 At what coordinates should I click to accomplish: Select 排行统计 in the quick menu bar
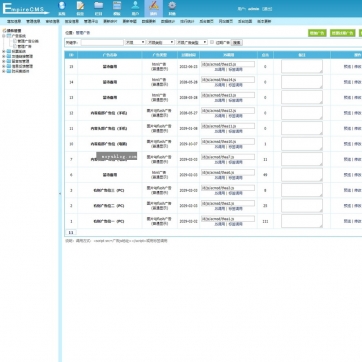coord(187,21)
